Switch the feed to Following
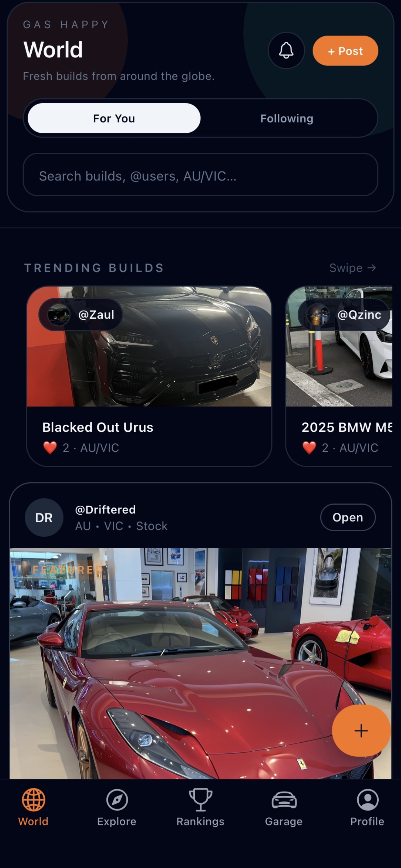401x868 pixels. coord(287,118)
